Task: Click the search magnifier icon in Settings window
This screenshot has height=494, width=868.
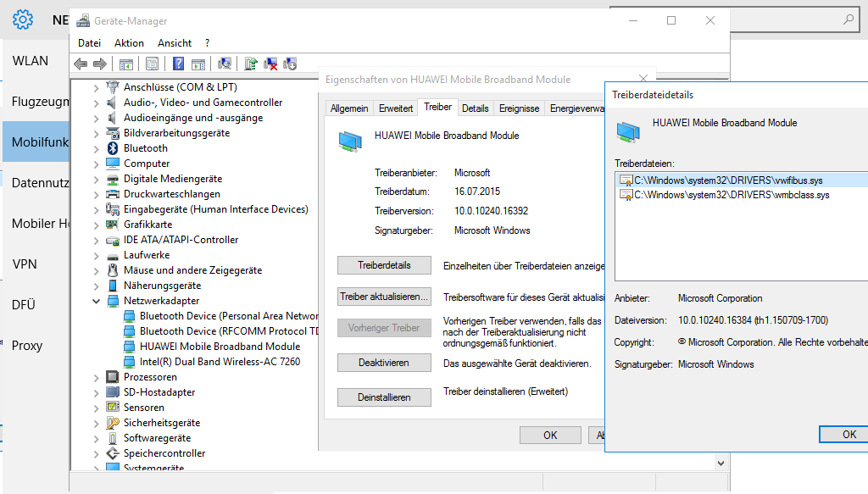Action: (x=848, y=20)
